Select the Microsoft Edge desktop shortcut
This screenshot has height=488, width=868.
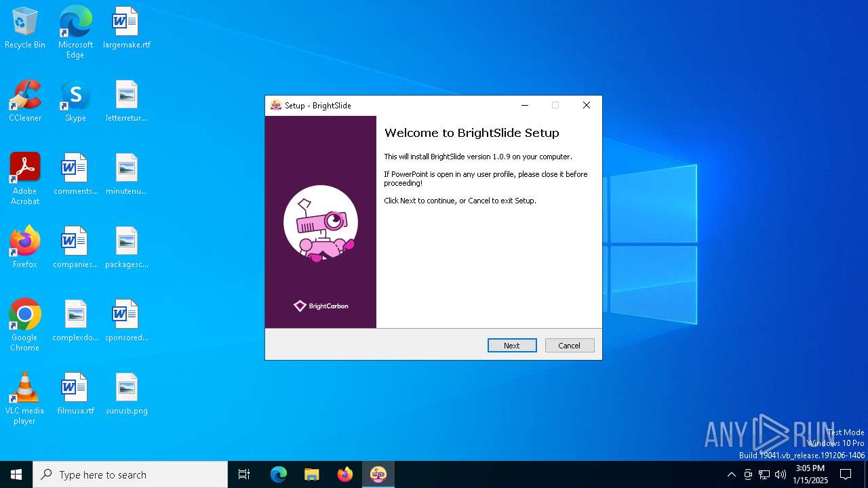pos(75,33)
